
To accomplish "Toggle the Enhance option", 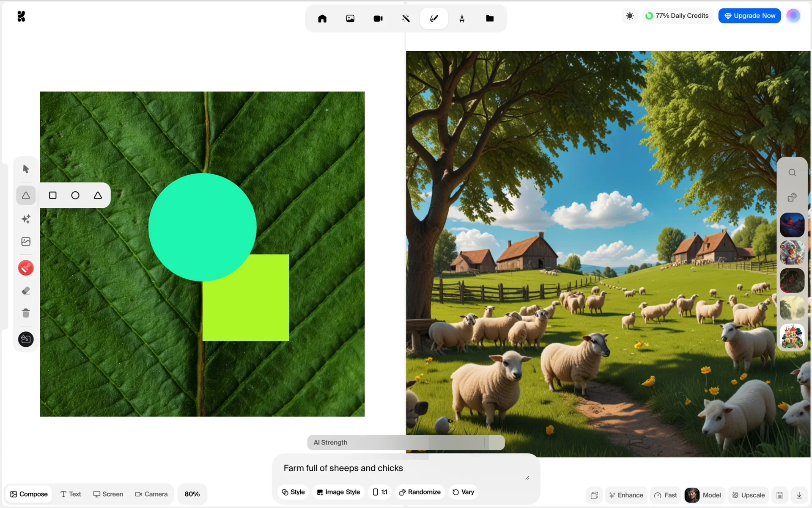I will click(x=626, y=495).
